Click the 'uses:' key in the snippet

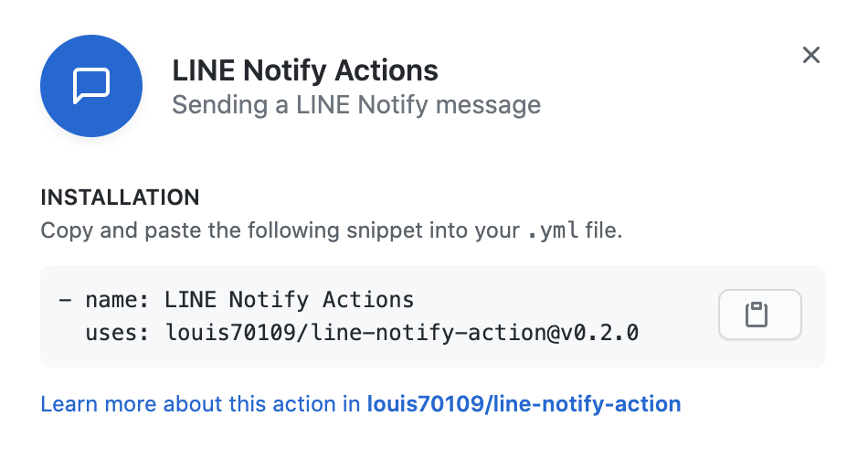[117, 333]
